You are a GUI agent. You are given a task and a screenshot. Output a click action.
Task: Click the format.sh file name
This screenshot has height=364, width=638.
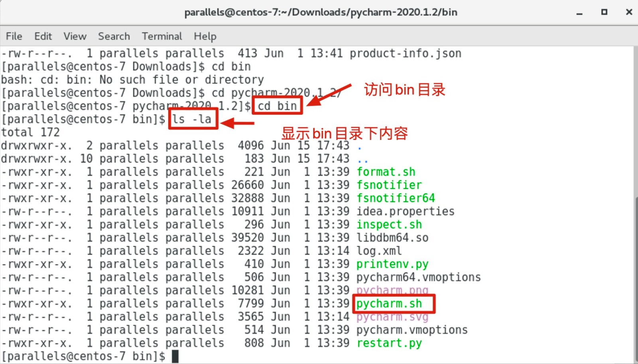[x=386, y=172]
